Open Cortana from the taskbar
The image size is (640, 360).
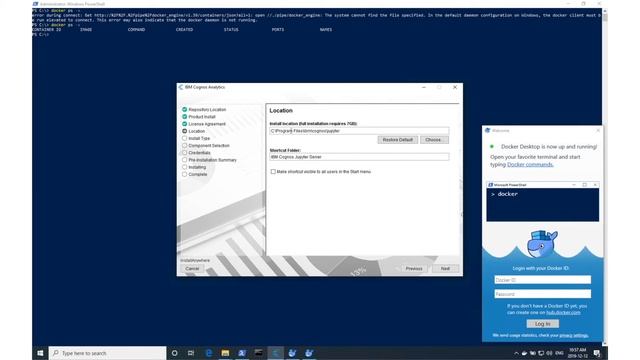pos(174,353)
